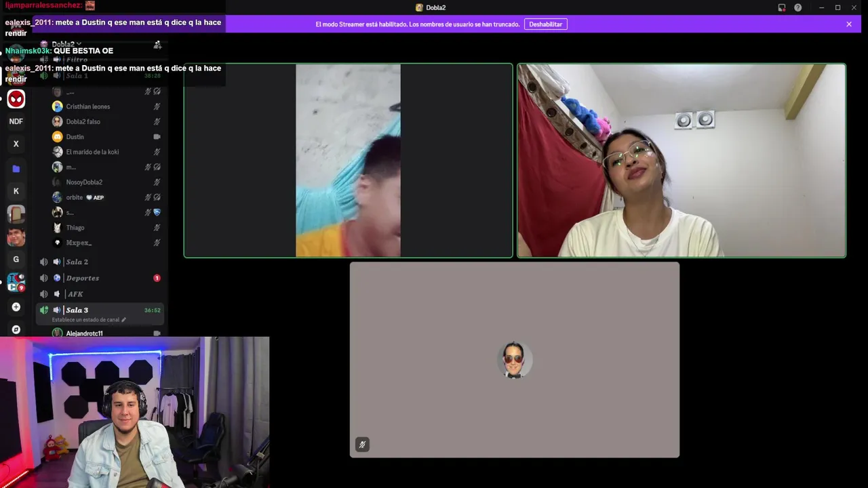Click the invite people icon beside Dobla2
The height and width of the screenshot is (488, 868).
coord(157,45)
